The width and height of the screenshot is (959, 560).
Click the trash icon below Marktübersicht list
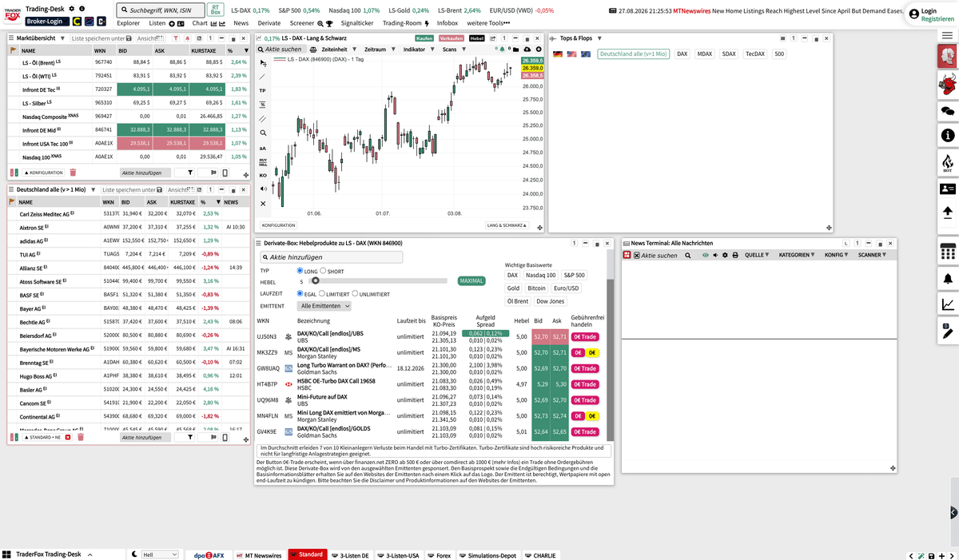(73, 172)
